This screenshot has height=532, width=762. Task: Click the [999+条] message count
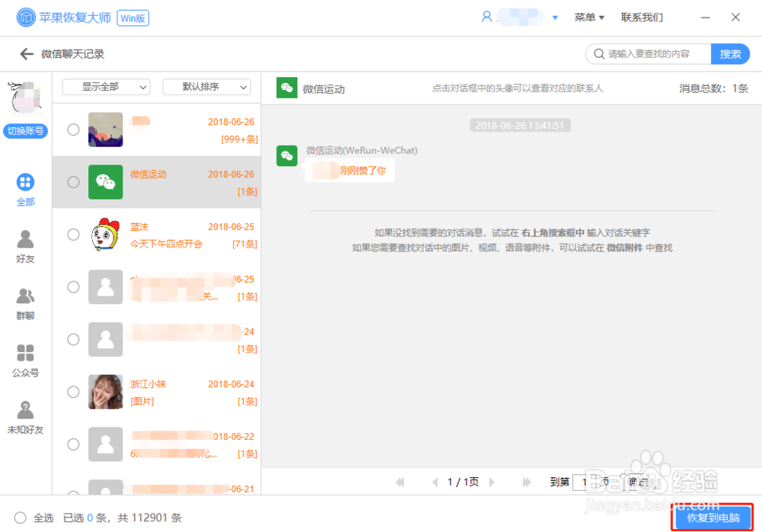[239, 139]
